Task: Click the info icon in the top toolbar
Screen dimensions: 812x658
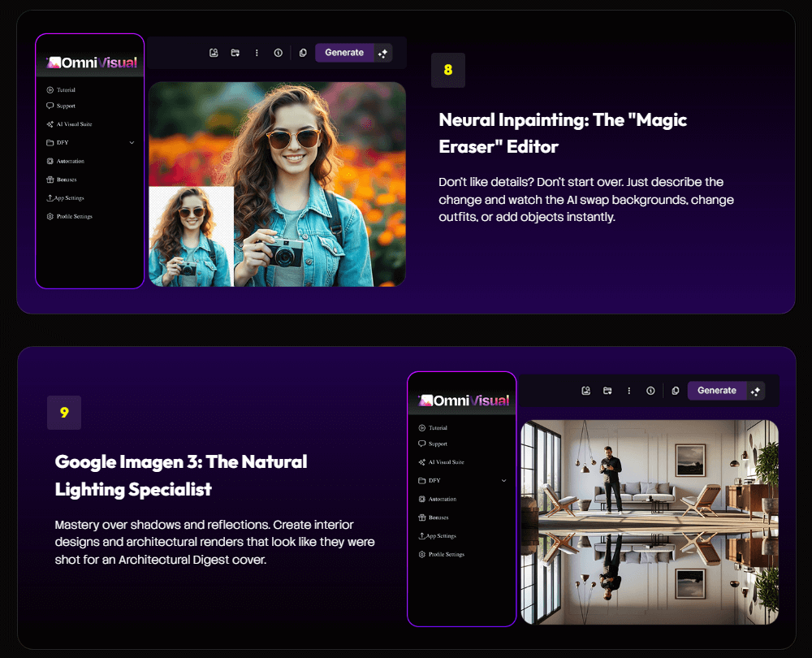Action: 277,52
